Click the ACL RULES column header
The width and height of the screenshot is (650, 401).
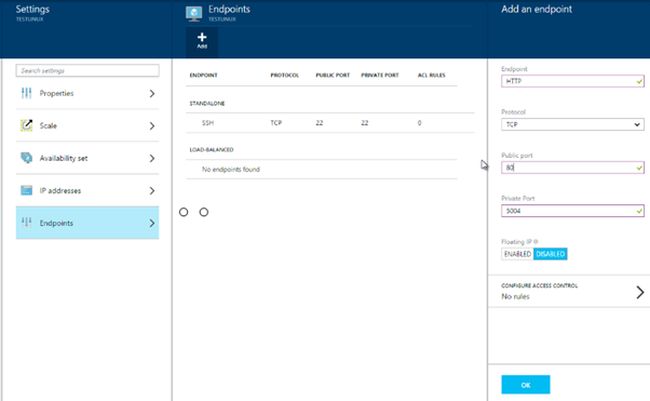431,75
